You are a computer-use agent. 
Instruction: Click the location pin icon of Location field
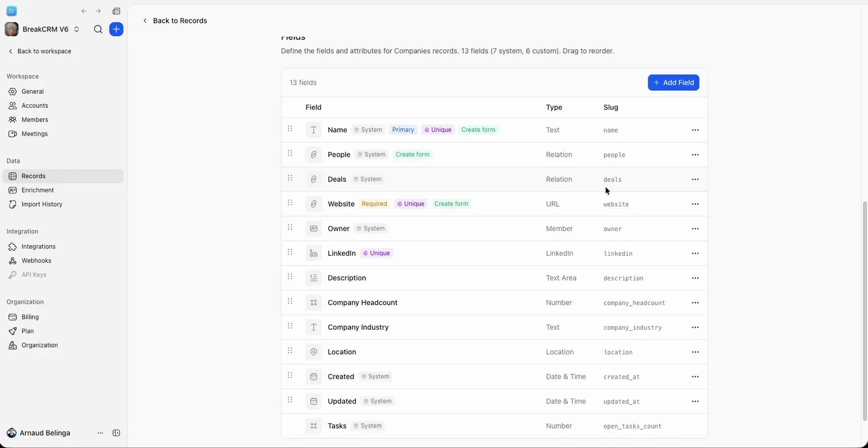coord(314,352)
